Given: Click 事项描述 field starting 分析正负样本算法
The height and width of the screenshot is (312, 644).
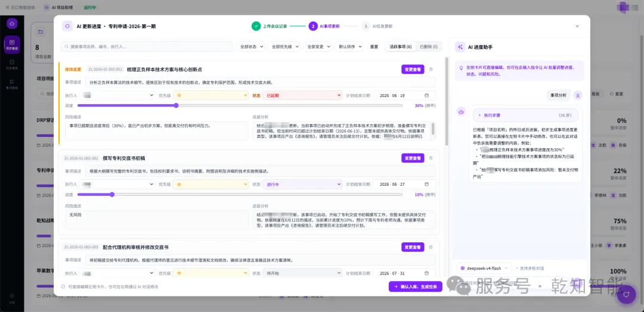Looking at the screenshot, I should [261, 82].
